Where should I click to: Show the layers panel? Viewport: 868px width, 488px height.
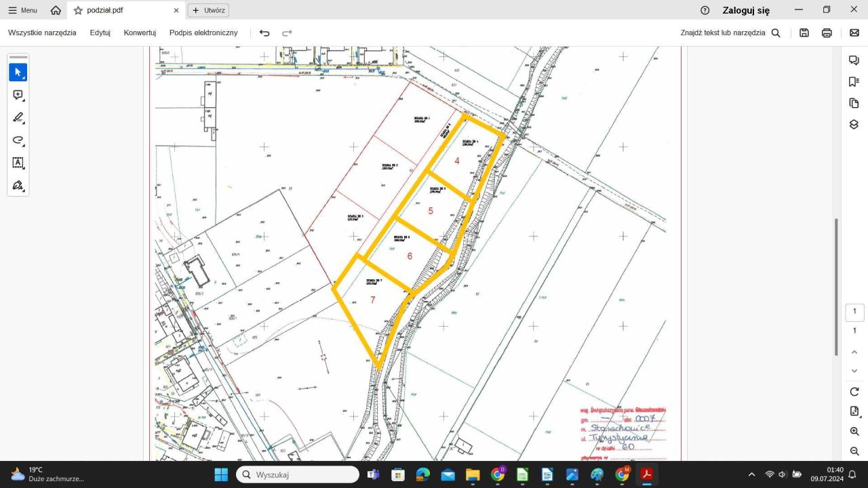pos(854,124)
